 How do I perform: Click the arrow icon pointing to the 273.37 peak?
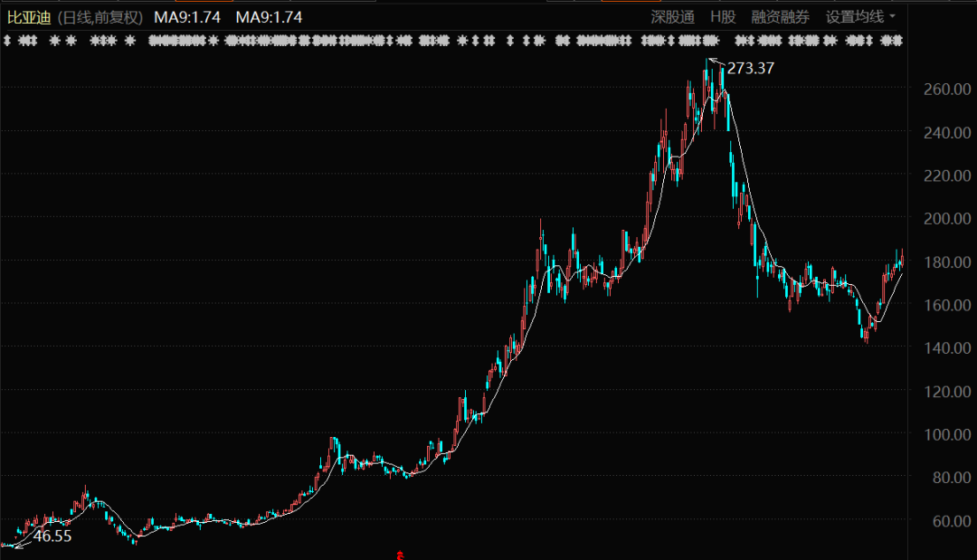(x=715, y=62)
